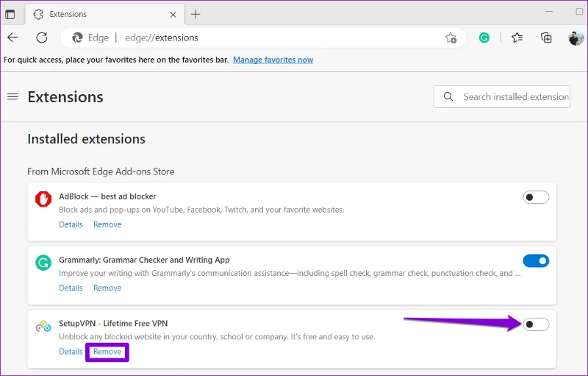Select the Extensions browser tab

[104, 14]
